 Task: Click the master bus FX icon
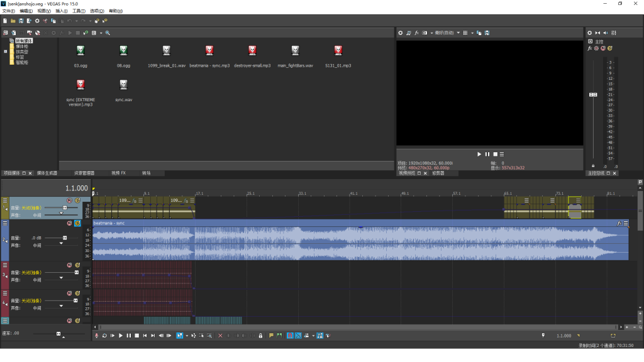[590, 48]
